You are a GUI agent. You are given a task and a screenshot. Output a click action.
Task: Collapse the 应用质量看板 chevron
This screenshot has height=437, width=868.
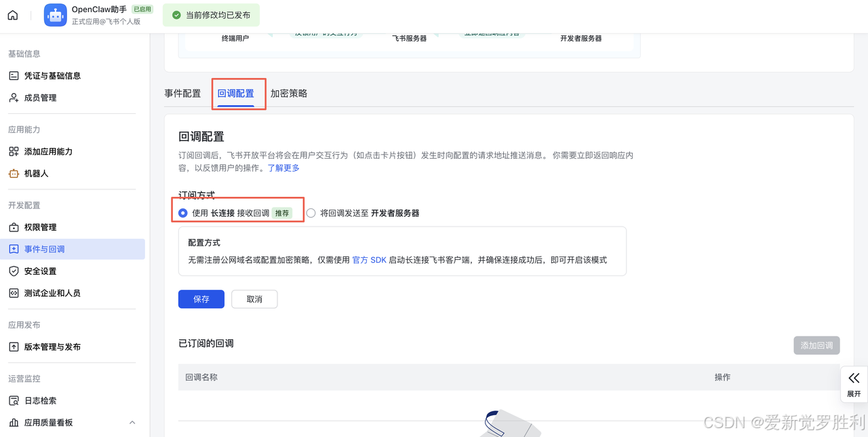click(x=132, y=423)
